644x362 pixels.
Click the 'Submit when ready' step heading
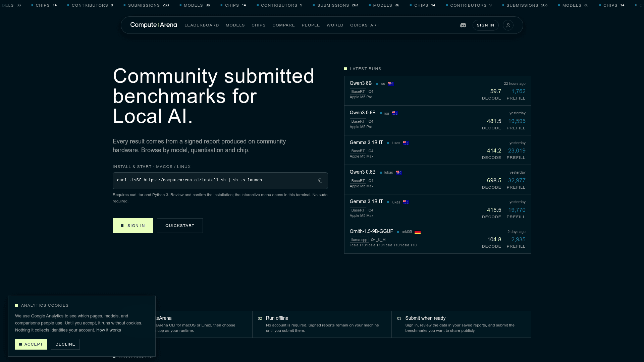425,318
